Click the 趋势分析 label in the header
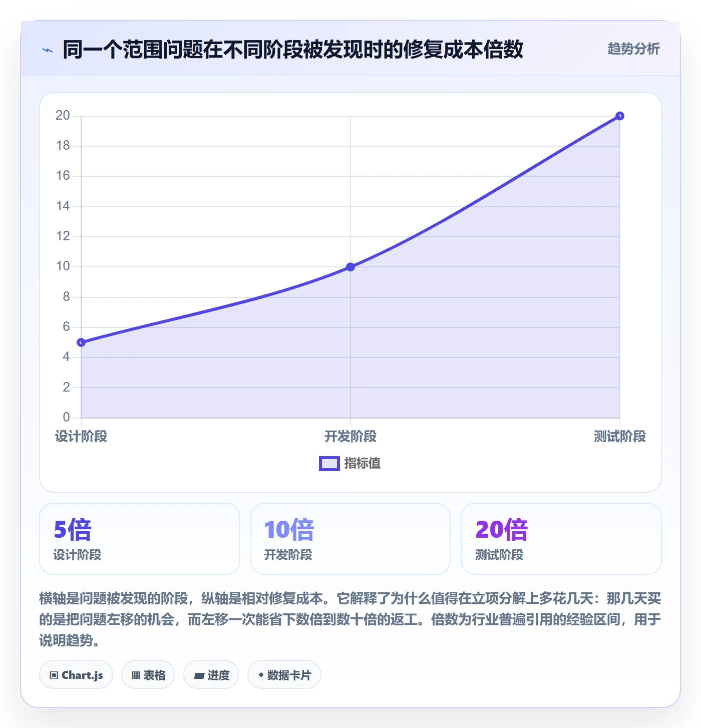 click(x=633, y=49)
